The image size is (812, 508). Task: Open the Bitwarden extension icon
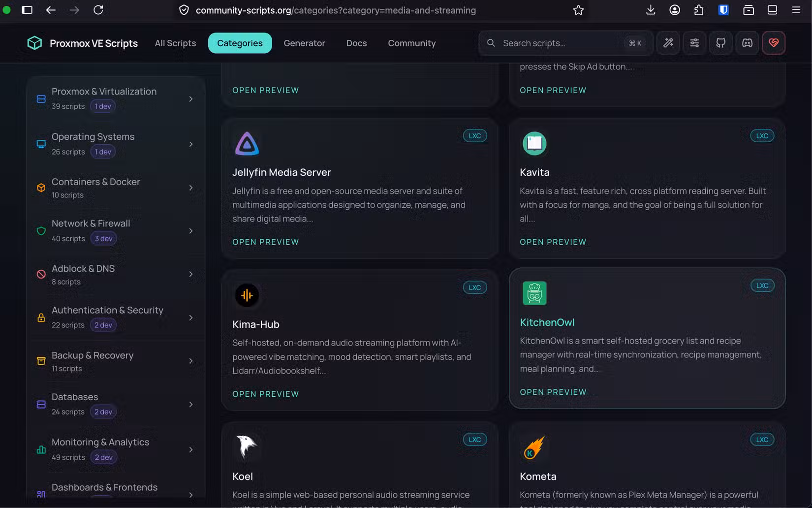723,10
